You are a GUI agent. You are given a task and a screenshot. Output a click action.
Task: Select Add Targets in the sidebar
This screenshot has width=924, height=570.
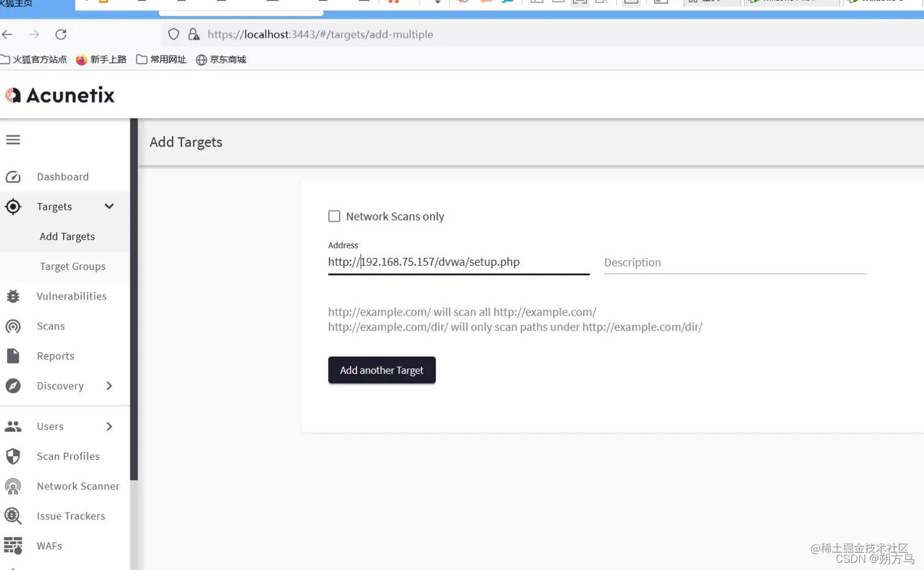tap(67, 236)
